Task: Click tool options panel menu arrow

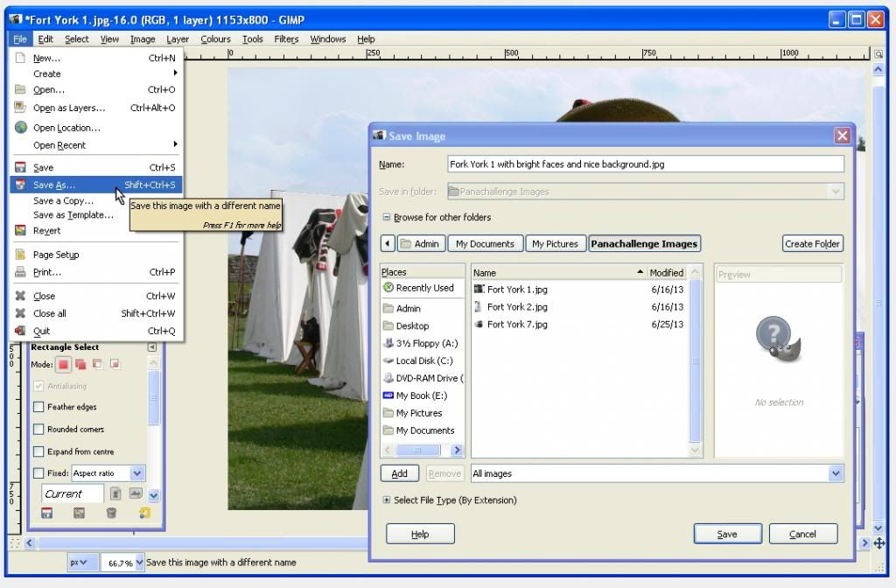Action: click(152, 346)
